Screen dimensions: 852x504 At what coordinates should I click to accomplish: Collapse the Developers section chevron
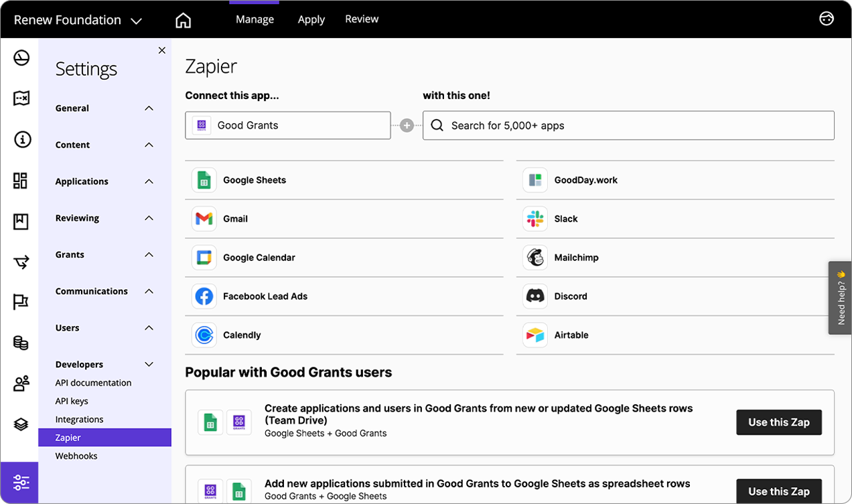coord(149,365)
